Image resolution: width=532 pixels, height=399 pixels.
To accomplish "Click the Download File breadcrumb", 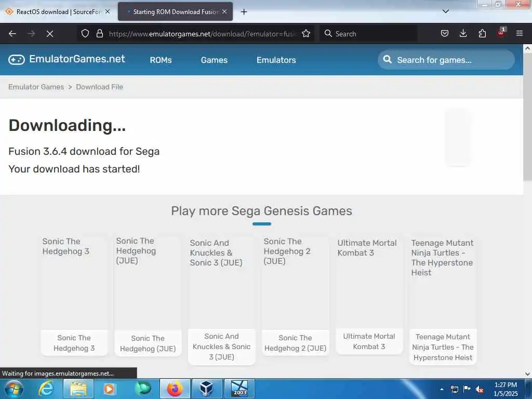I will pyautogui.click(x=99, y=87).
